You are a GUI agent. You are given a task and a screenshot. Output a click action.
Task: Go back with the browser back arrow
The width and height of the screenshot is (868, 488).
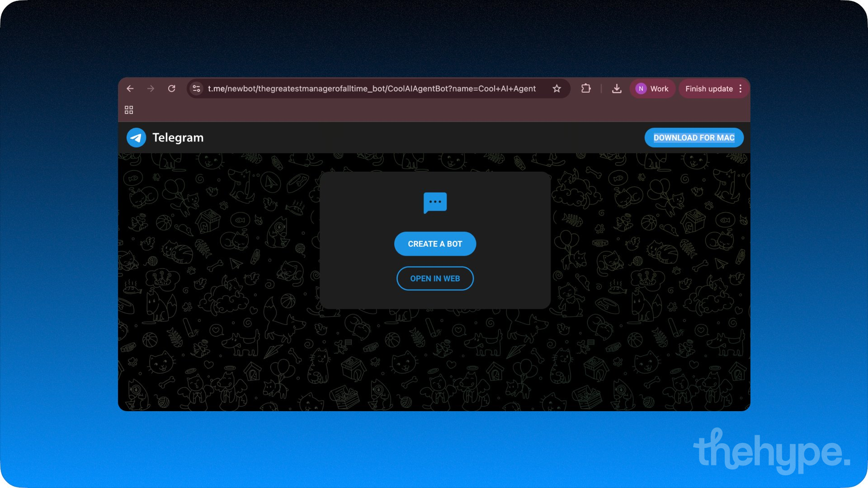[x=130, y=89]
